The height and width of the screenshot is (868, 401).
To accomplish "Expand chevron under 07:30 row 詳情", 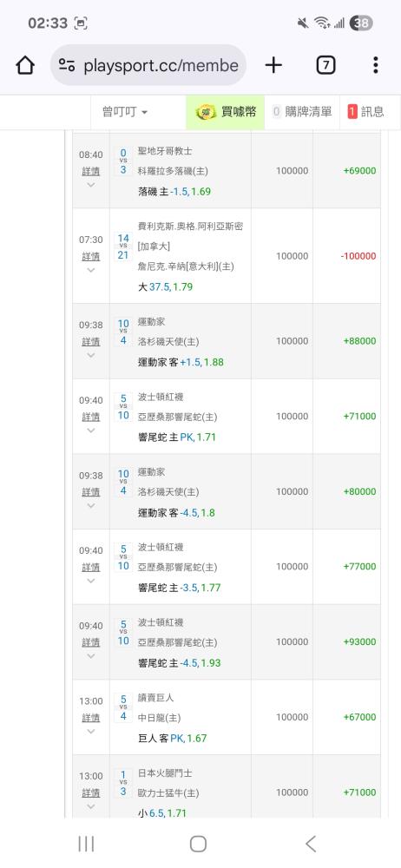I will tap(91, 270).
